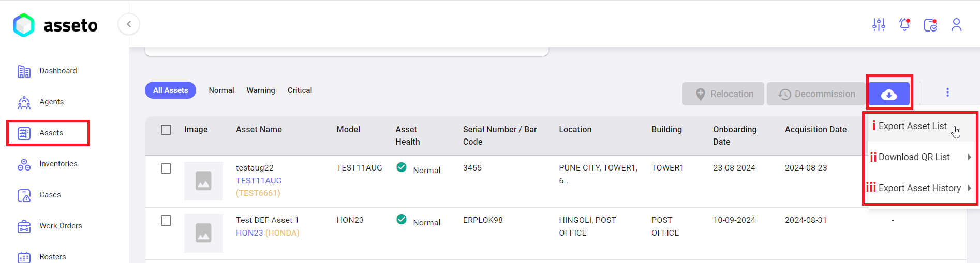This screenshot has height=263, width=980.
Task: Open Rosters from the sidebar
Action: coord(52,257)
